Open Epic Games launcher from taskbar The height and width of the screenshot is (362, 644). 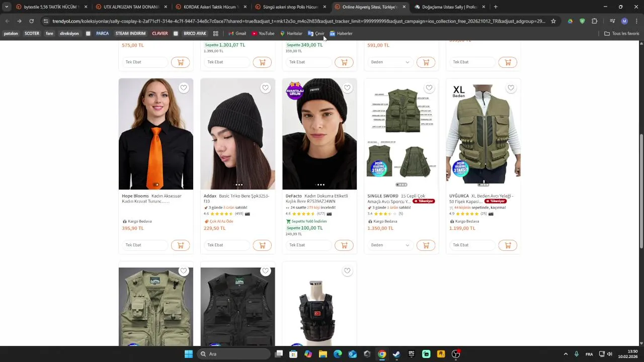click(x=411, y=354)
